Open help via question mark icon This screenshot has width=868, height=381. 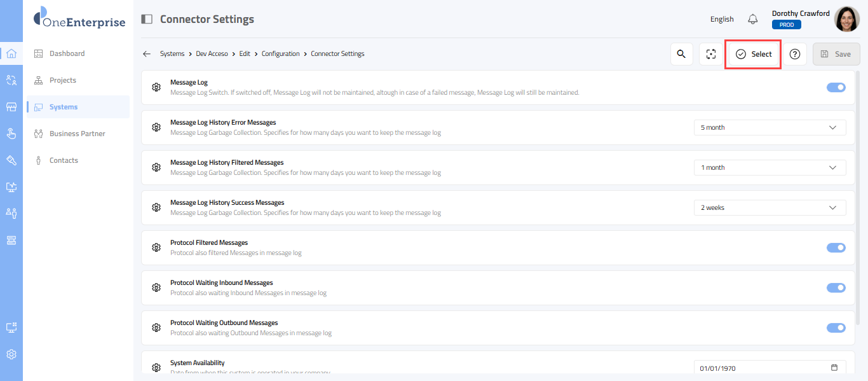[794, 54]
